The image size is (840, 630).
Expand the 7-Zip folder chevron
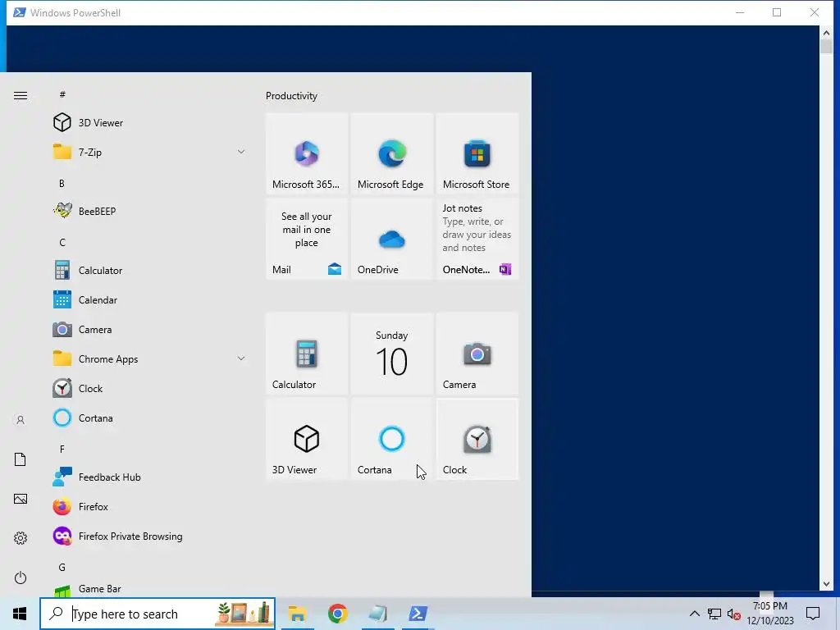tap(241, 152)
